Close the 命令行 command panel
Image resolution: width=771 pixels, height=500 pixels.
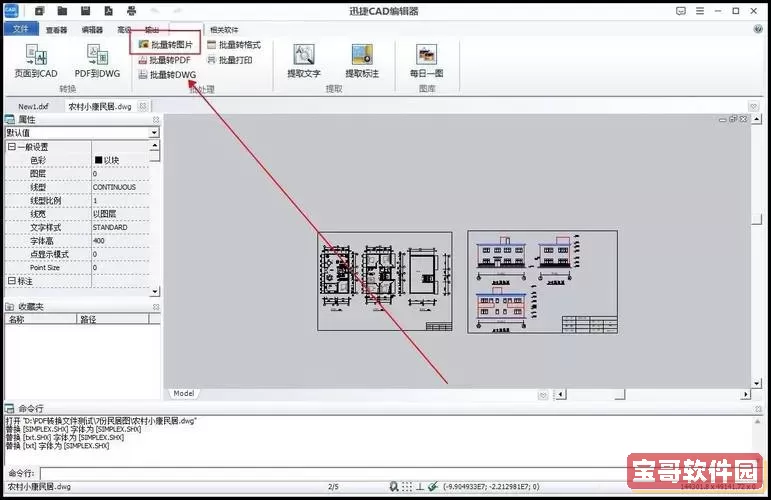[758, 409]
